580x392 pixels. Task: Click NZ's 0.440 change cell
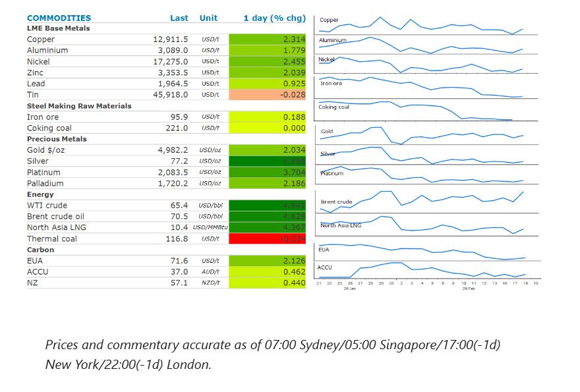point(268,283)
